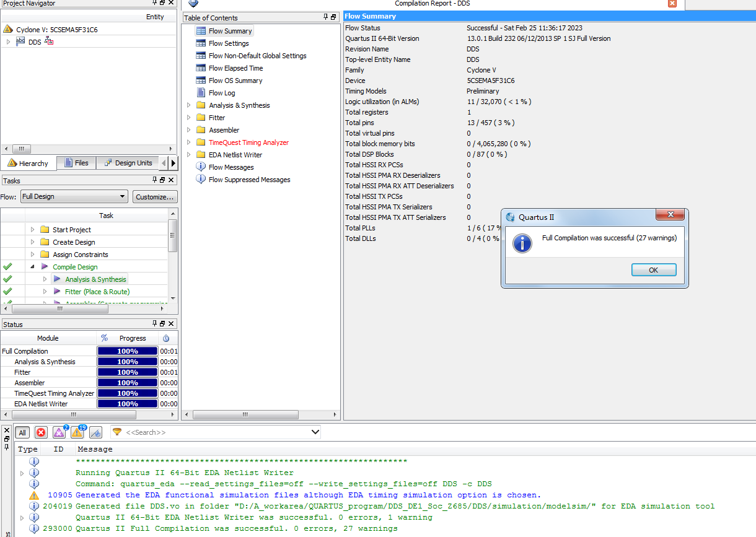Open Flow Messages report

point(231,167)
